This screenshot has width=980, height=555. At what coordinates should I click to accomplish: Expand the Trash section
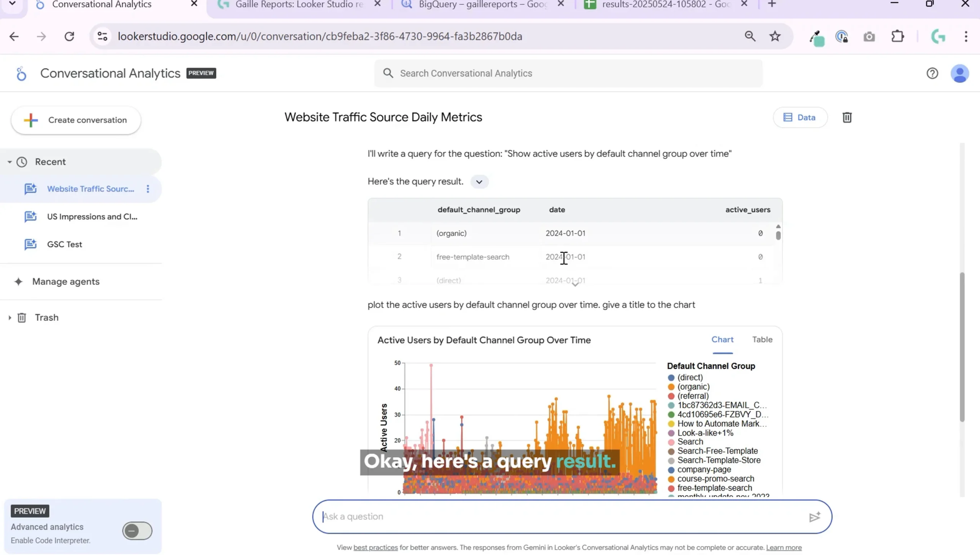pos(10,318)
